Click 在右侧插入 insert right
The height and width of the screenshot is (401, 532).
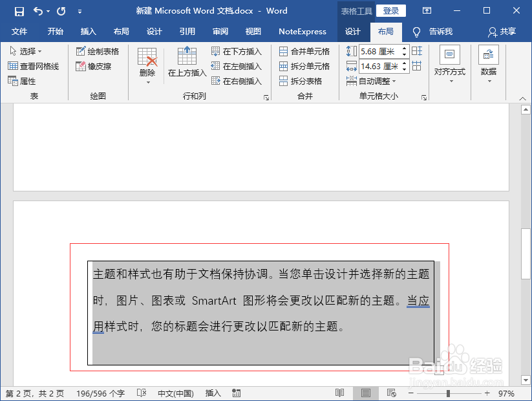point(237,81)
